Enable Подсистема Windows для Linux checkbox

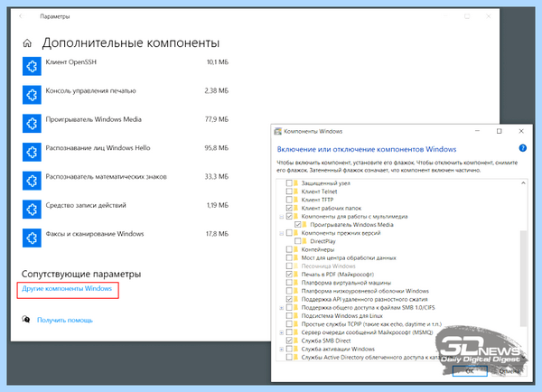coord(289,316)
